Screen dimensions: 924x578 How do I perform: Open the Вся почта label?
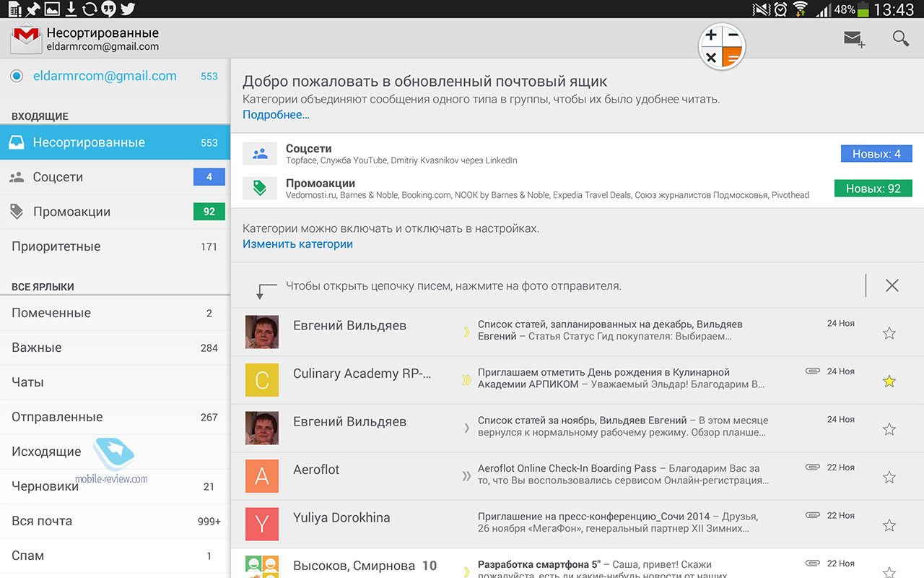click(115, 521)
